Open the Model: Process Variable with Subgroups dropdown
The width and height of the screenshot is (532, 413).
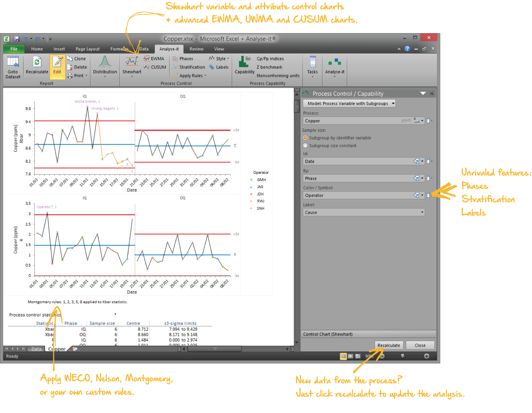[x=349, y=103]
